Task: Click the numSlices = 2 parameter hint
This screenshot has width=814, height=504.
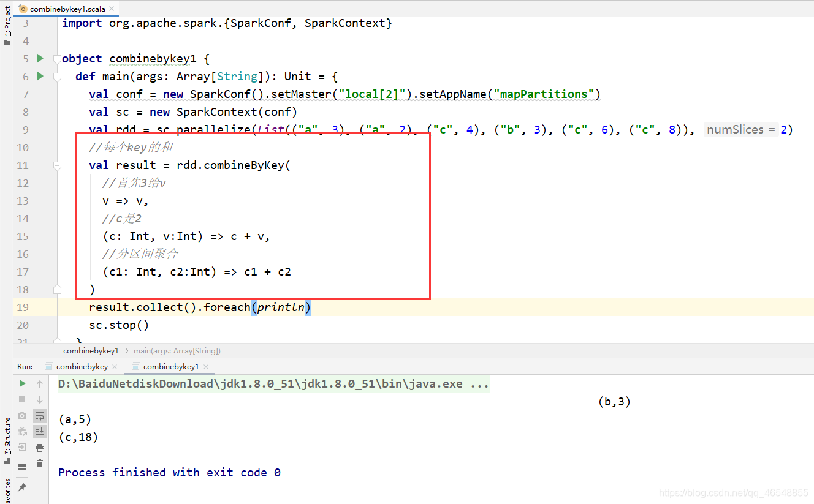Action: (741, 130)
